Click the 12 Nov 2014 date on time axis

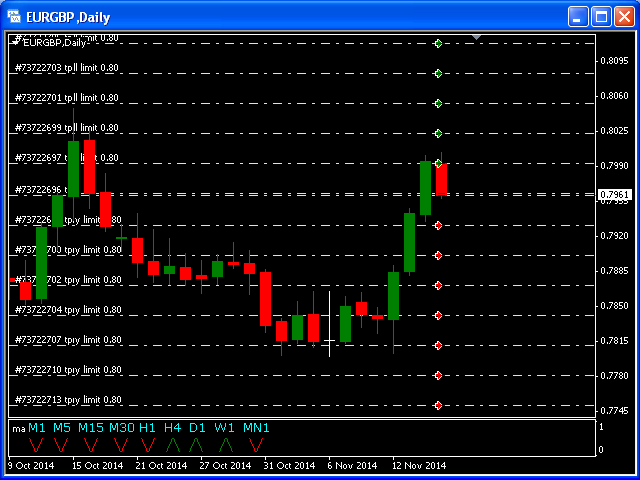click(x=417, y=465)
